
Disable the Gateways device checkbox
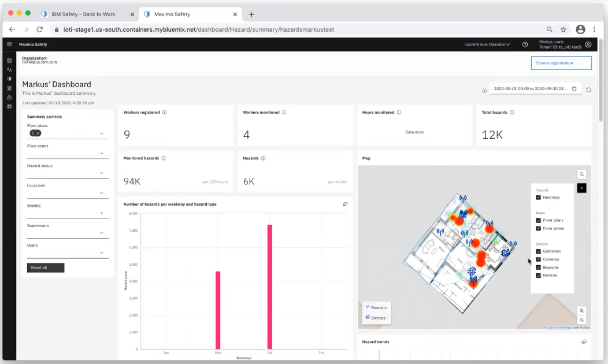tap(538, 251)
